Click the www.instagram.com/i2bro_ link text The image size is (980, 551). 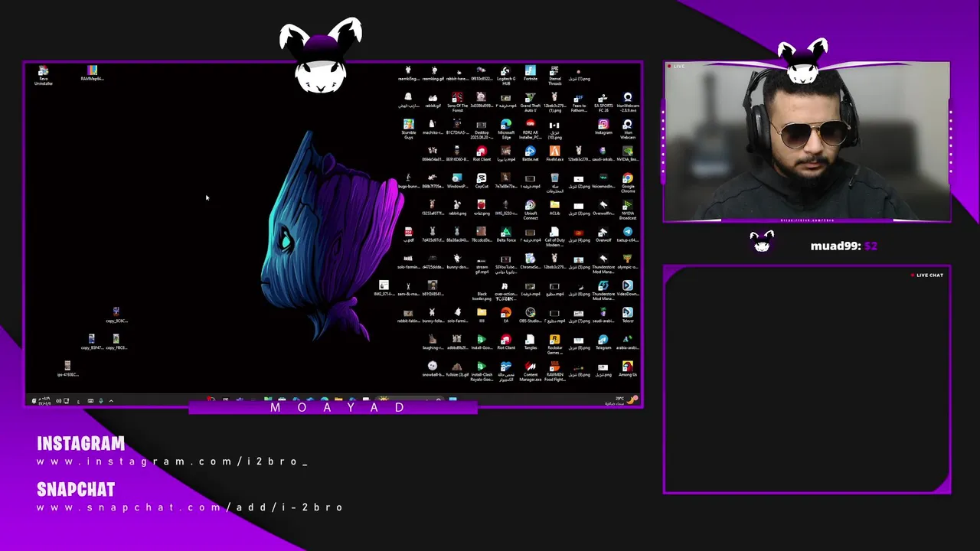point(172,461)
